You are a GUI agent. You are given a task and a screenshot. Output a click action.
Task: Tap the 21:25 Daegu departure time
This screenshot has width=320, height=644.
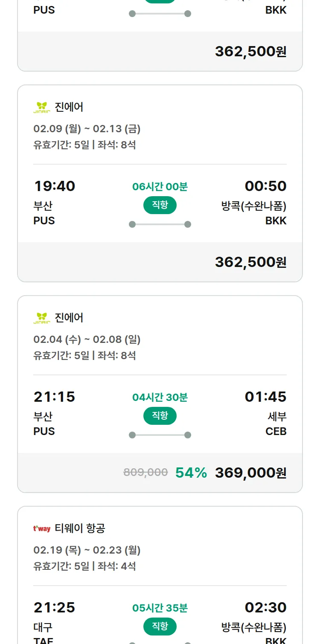click(55, 608)
